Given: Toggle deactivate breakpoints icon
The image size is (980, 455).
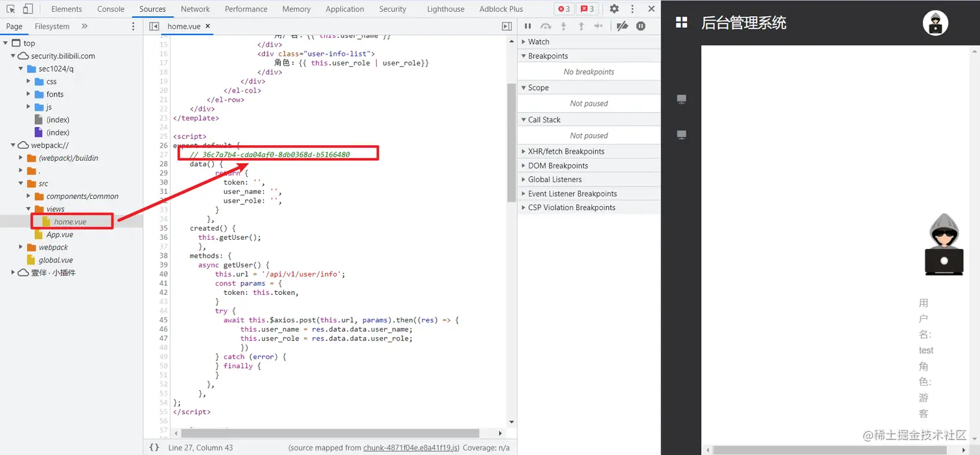Looking at the screenshot, I should point(622,26).
